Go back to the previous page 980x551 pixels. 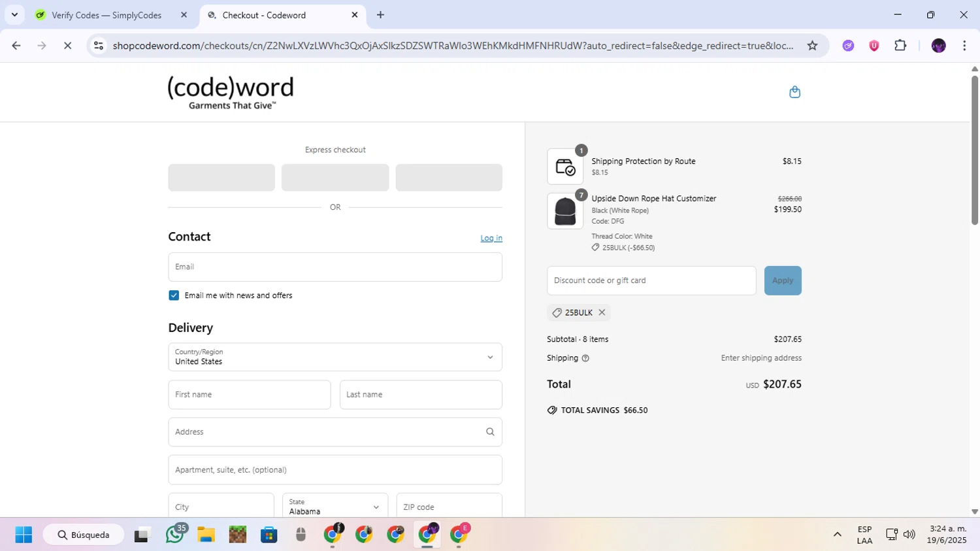[16, 46]
